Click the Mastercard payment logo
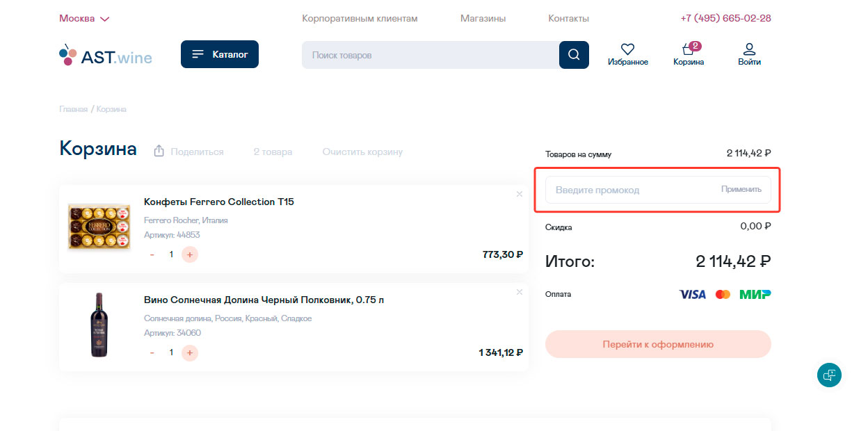Viewport: 868px width, 431px height. click(723, 294)
